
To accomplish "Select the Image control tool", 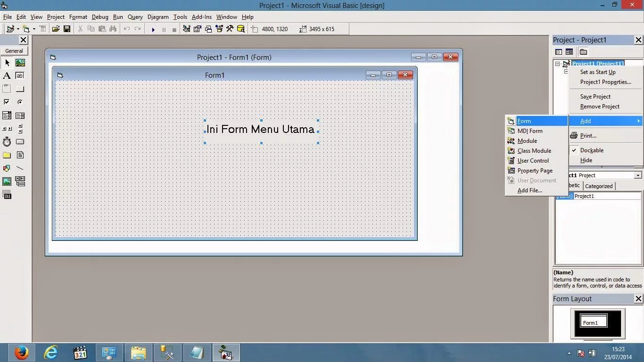I will [x=7, y=181].
